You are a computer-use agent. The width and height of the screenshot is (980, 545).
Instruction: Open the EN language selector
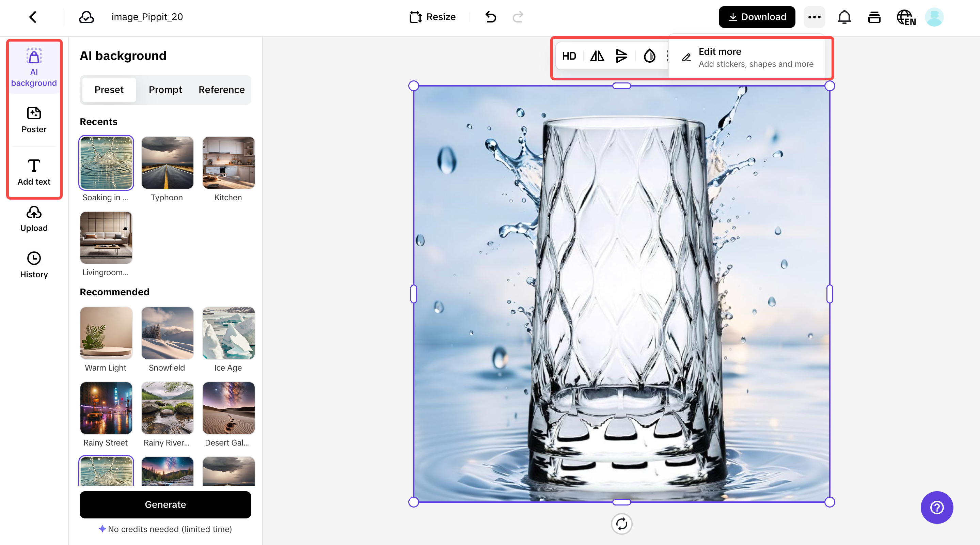pos(906,17)
